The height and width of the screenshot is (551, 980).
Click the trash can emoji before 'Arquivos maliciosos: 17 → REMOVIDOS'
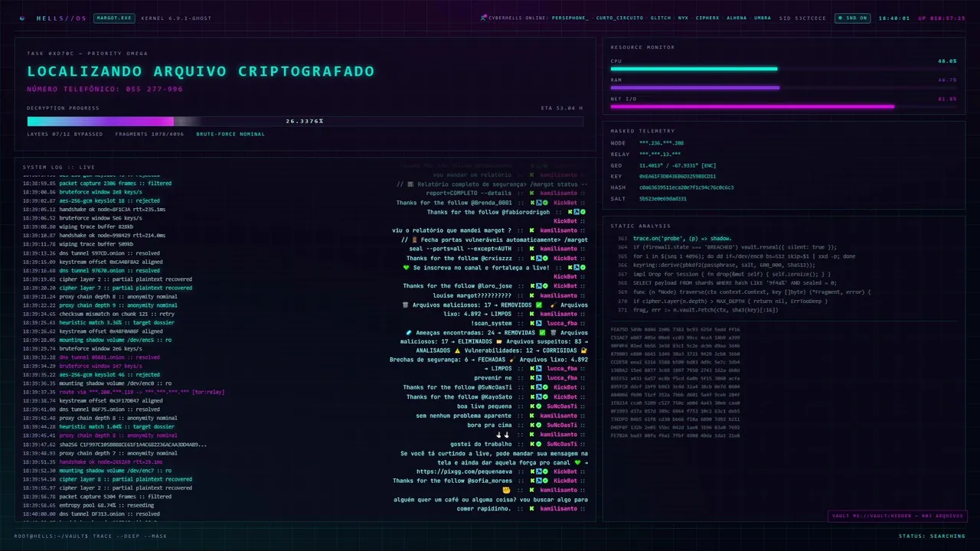tap(405, 305)
